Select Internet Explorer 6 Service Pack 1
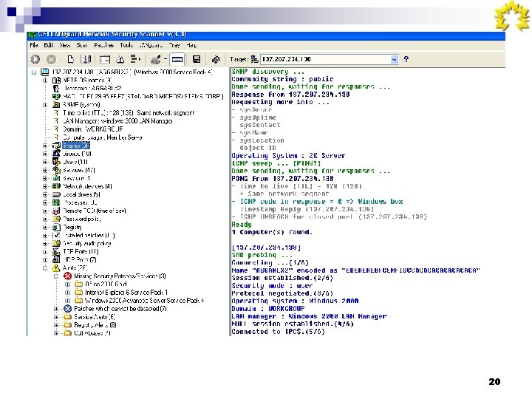The width and height of the screenshot is (532, 399). 126,292
